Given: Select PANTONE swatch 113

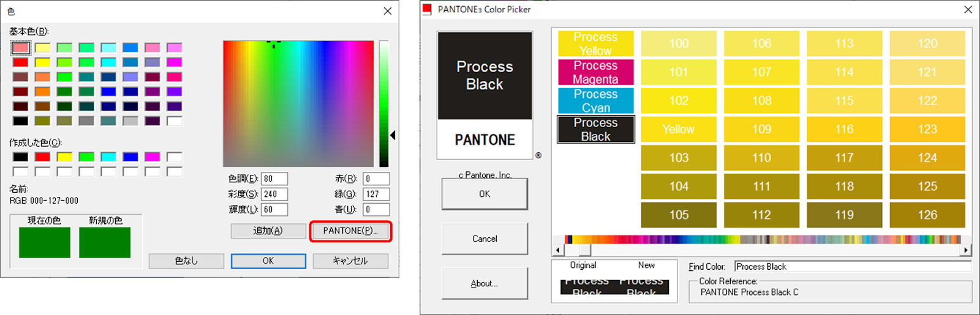Looking at the screenshot, I should tap(845, 43).
